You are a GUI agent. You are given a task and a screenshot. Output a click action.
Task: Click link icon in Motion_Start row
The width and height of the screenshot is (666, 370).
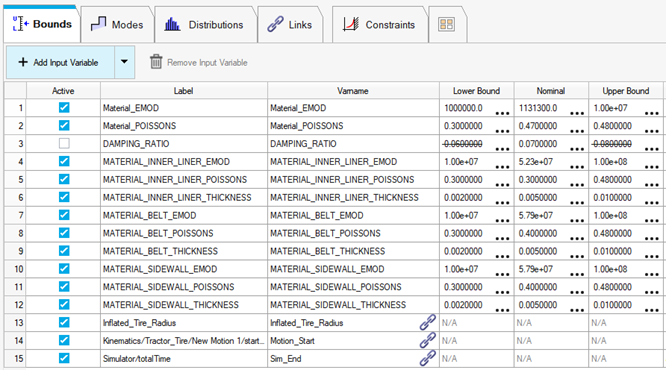point(428,340)
